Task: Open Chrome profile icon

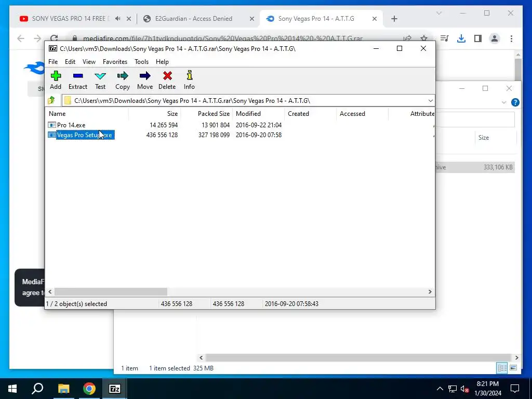Action: [x=495, y=38]
